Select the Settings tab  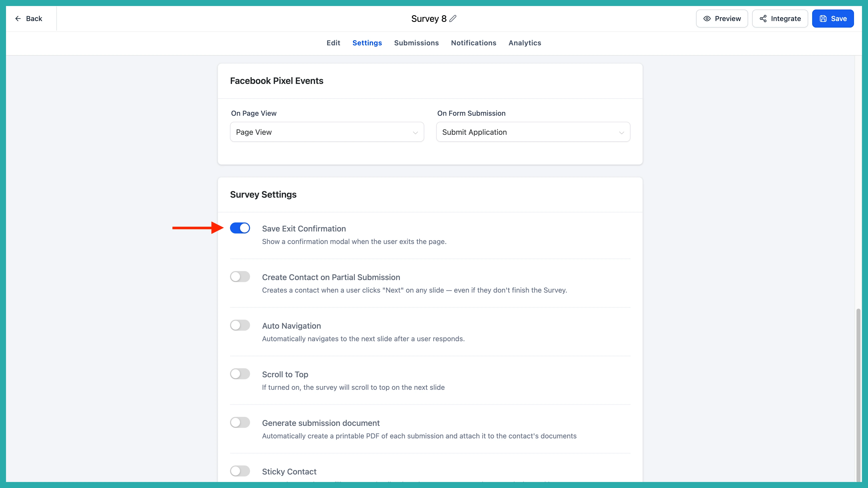[x=367, y=43]
